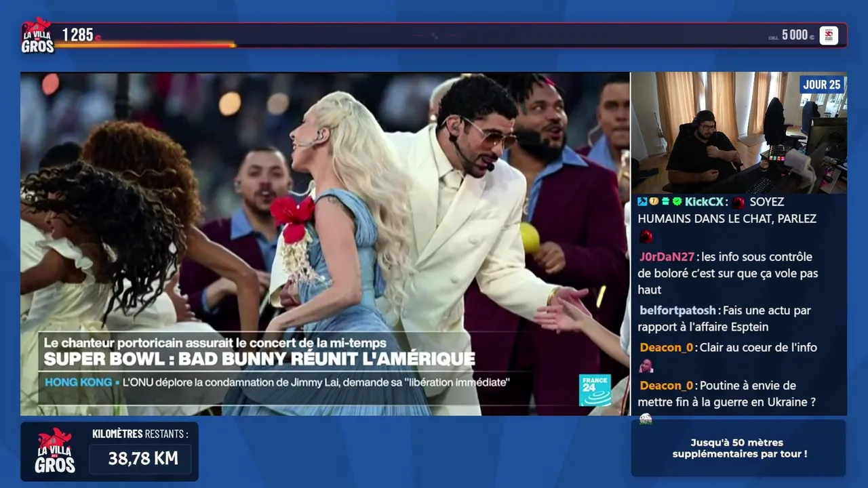
Task: Click message SOYEZ HUMAINS DANS LE CHAT
Action: (x=727, y=210)
